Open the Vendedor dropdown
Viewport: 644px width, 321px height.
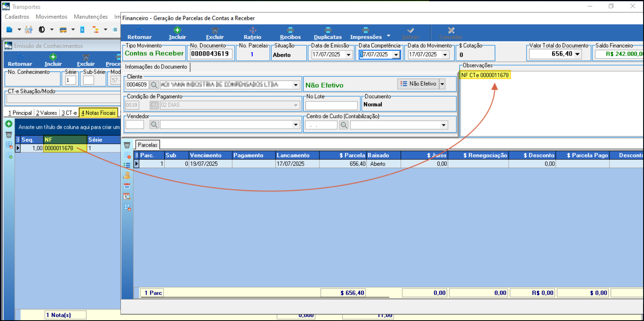[296, 125]
